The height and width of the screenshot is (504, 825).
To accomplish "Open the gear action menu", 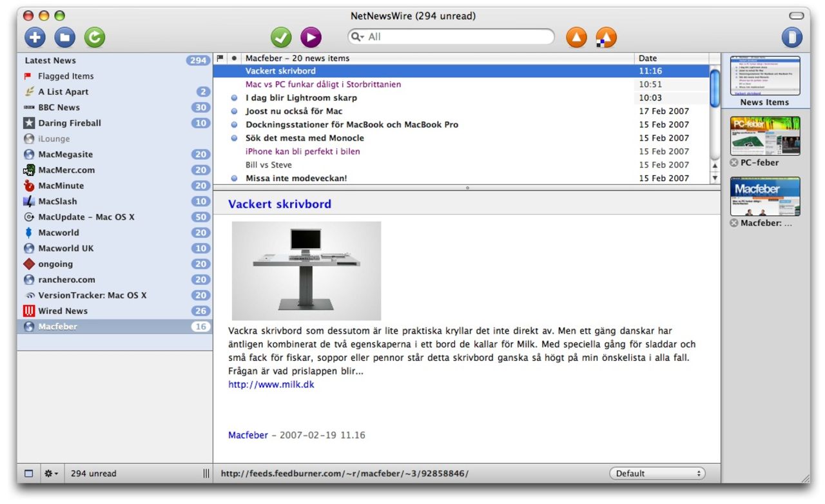I will point(51,474).
